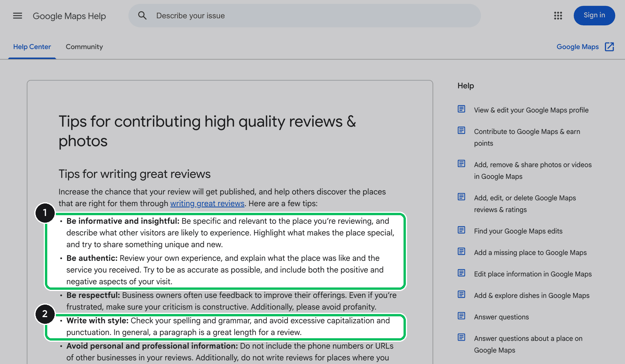Click article icon for Find your Google Maps edits
Screen dimensions: 625x364
pos(461,230)
